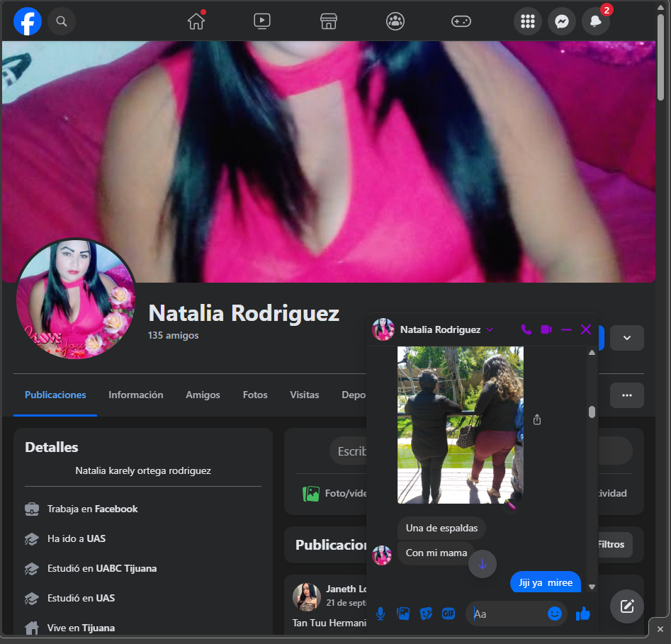This screenshot has width=671, height=644.
Task: Open the GIF picker in chat
Action: pos(449,614)
